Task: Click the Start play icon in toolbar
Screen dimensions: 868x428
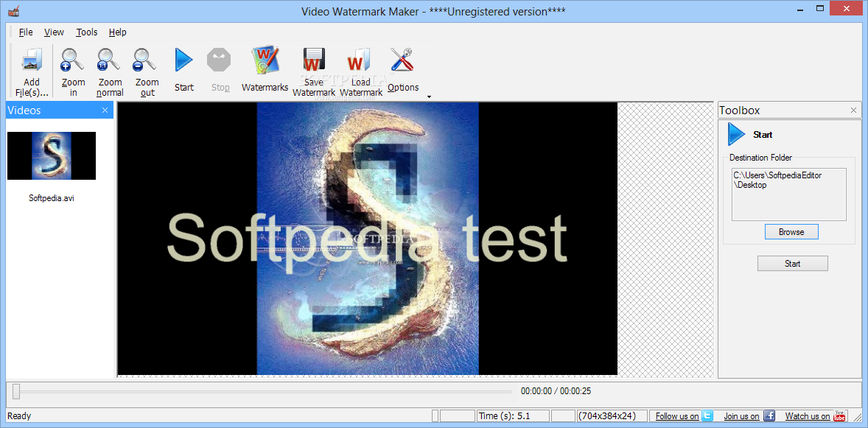Action: coord(183,60)
